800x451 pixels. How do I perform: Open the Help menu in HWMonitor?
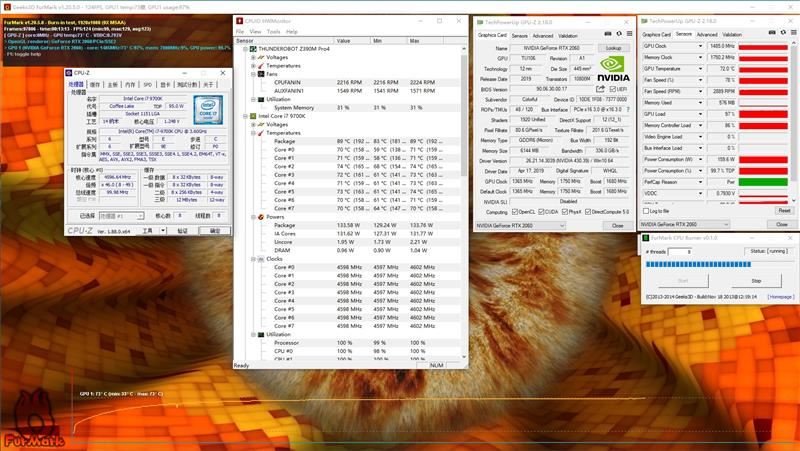click(291, 32)
